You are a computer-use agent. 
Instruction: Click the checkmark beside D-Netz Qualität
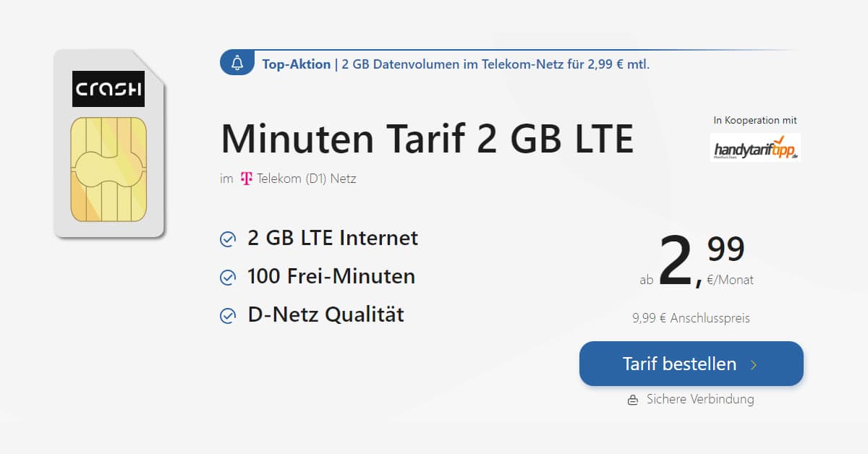[x=227, y=314]
